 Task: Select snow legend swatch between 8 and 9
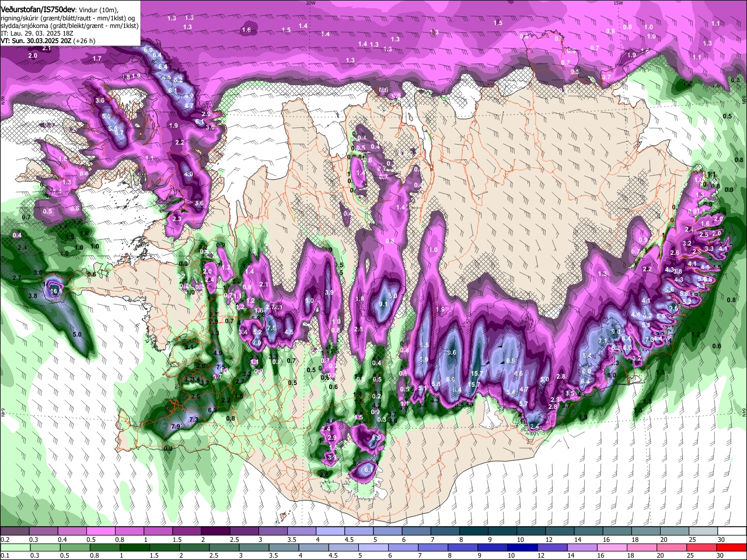coord(474,531)
